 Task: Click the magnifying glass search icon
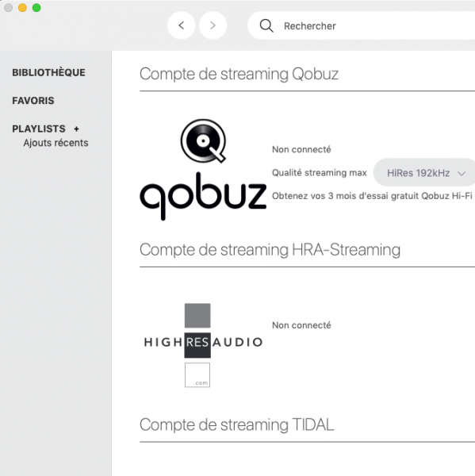[266, 26]
